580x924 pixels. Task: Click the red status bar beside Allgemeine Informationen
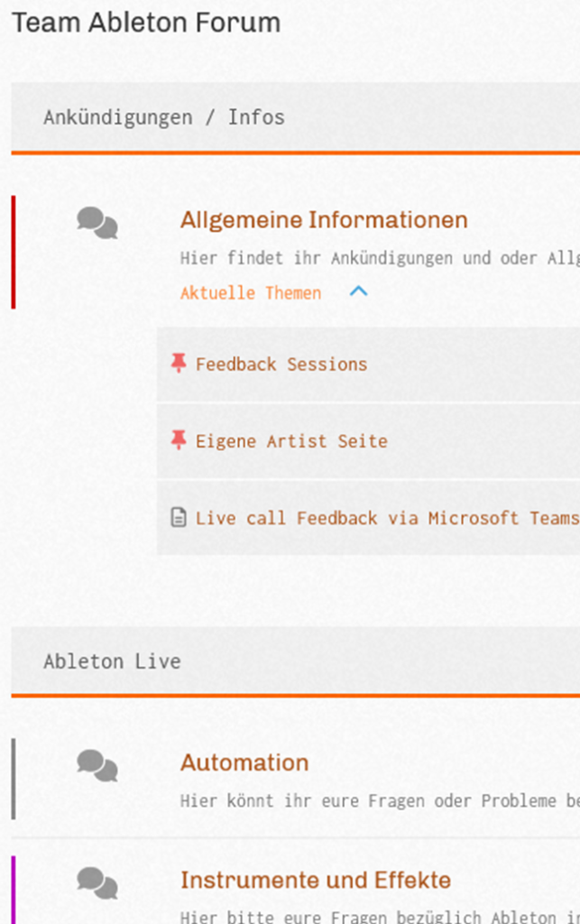click(14, 253)
